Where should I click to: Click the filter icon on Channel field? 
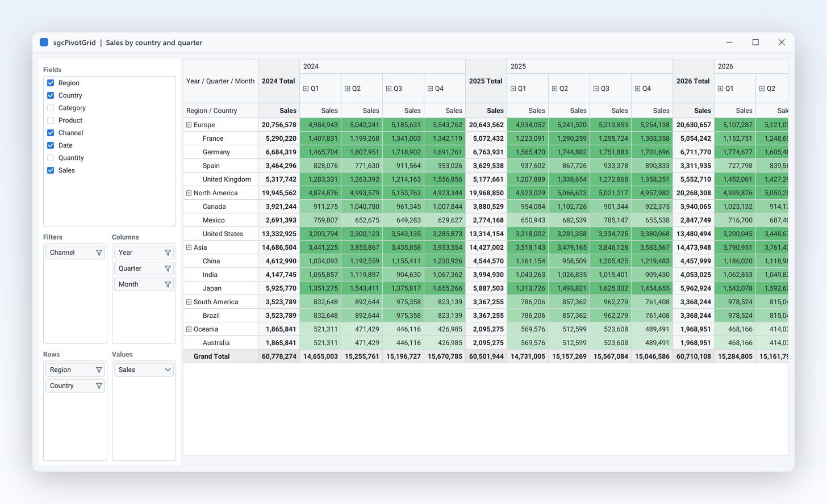coord(99,253)
